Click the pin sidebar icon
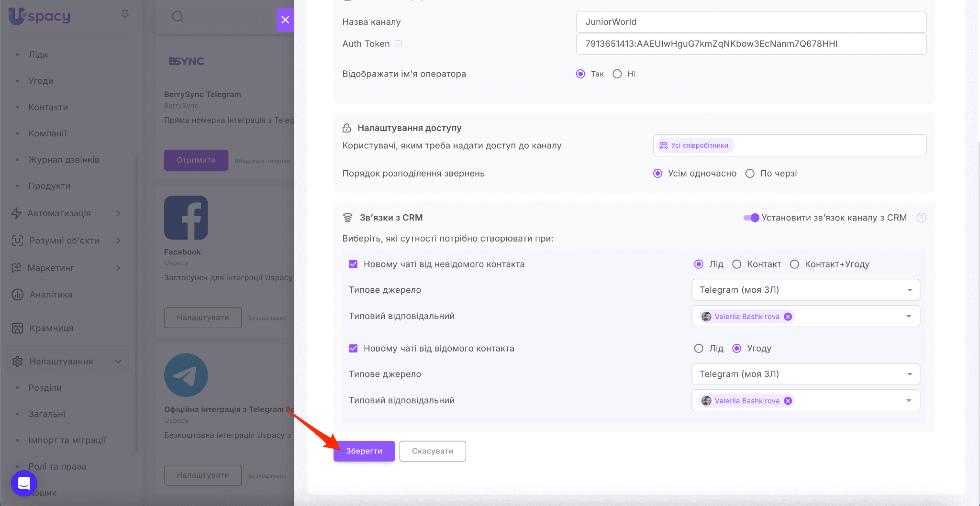The image size is (980, 506). pos(125,15)
